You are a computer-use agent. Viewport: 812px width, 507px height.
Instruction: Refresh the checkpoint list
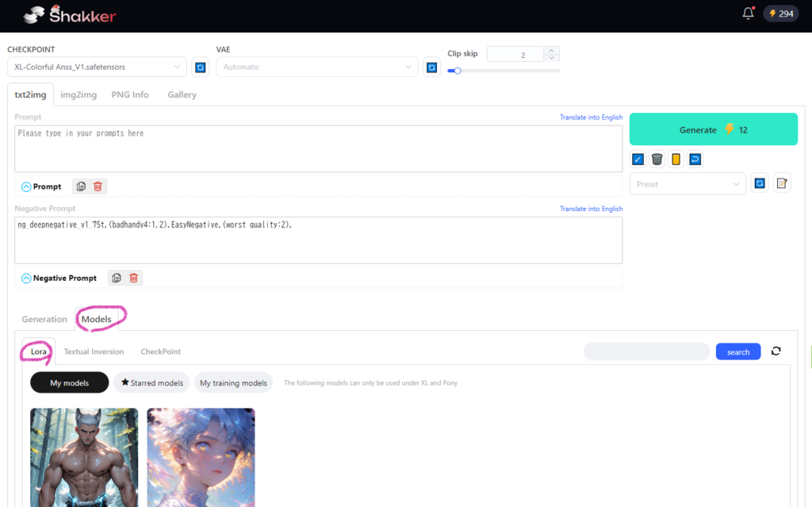pyautogui.click(x=201, y=67)
